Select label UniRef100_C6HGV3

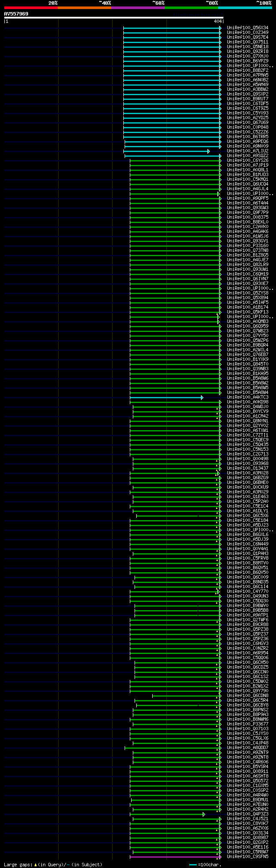click(248, 644)
